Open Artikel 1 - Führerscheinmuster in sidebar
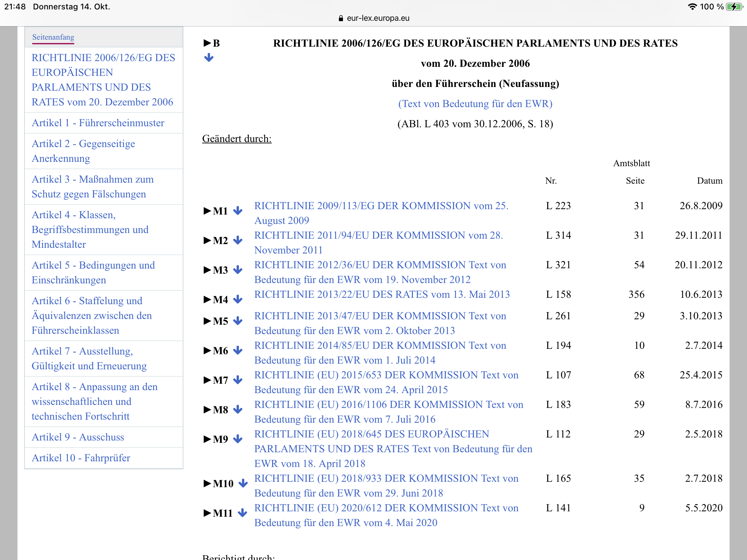The height and width of the screenshot is (560, 747). point(98,123)
